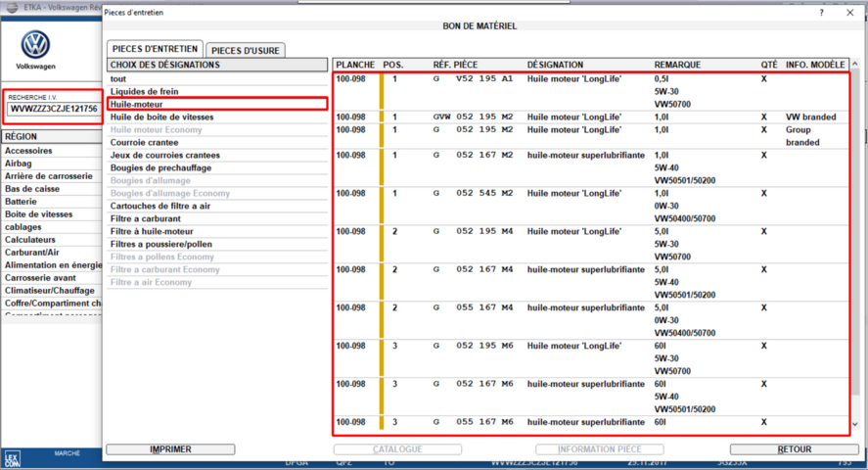This screenshot has width=868, height=470.
Task: Select 'Jeux de courroies crantees' designation
Action: (x=217, y=155)
